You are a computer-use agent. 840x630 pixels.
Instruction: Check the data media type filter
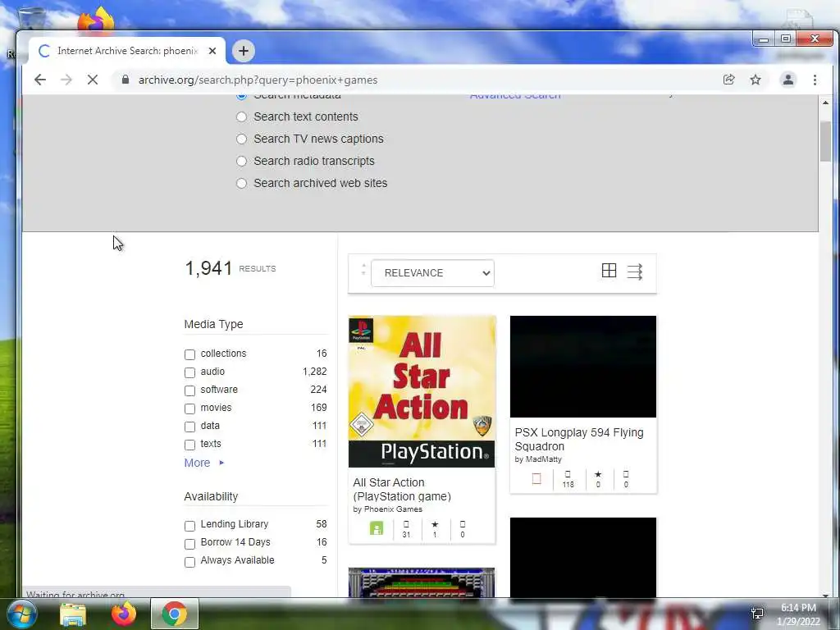(189, 427)
